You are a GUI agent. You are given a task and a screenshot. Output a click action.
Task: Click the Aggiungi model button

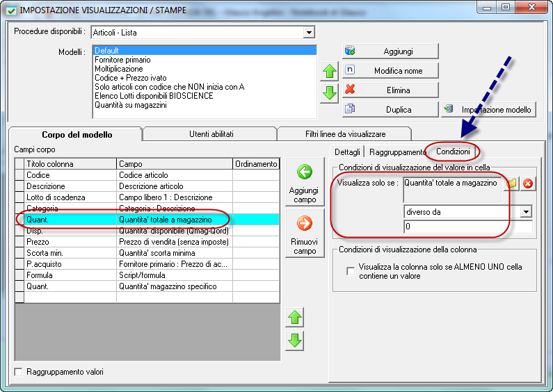click(390, 51)
